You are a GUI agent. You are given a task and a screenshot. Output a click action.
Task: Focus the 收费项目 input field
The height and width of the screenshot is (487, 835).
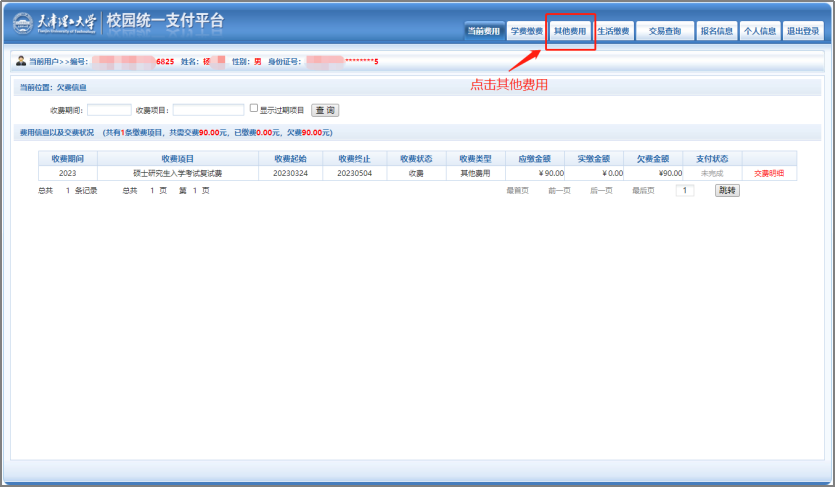208,110
